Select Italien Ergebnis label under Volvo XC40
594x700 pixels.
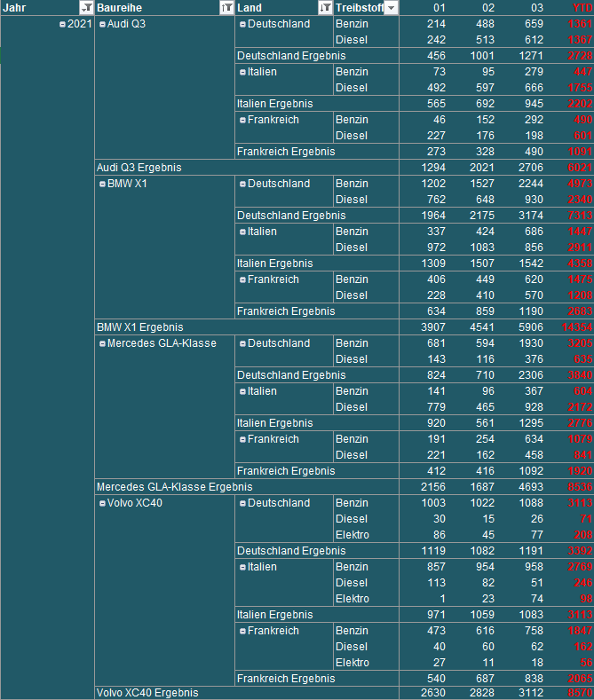[274, 615]
